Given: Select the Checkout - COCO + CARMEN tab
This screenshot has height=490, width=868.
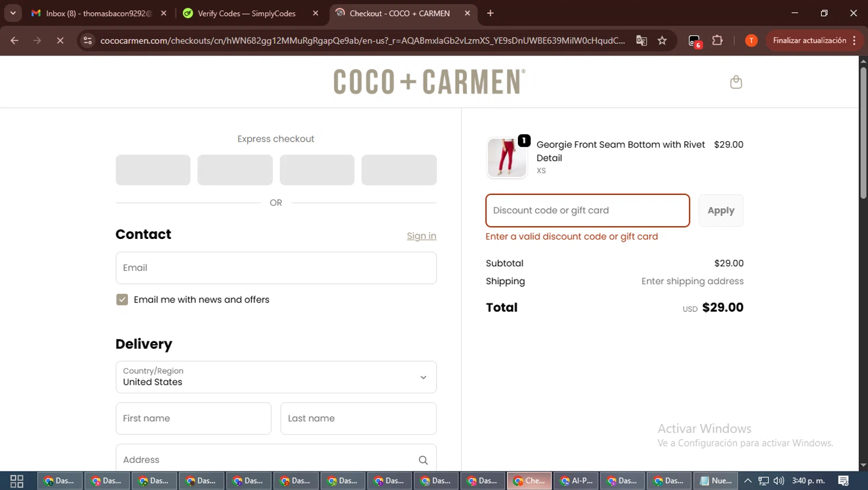Looking at the screenshot, I should (x=399, y=13).
